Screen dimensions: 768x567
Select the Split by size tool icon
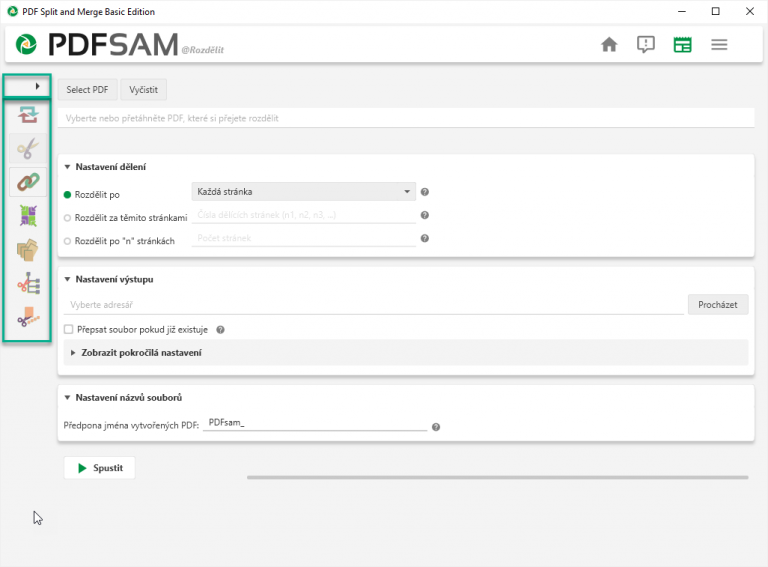28,317
